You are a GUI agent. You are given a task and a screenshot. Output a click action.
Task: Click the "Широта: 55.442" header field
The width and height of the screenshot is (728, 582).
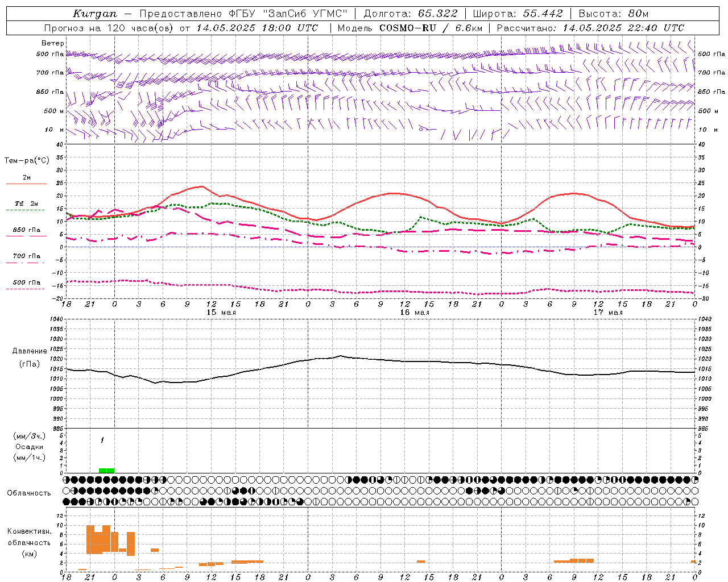click(x=518, y=14)
